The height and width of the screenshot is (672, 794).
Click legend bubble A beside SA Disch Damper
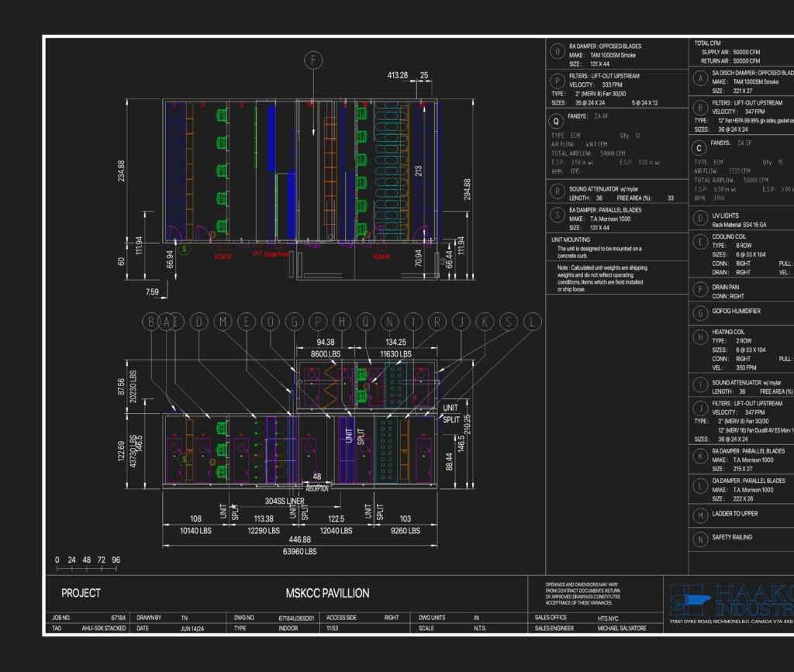[700, 78]
